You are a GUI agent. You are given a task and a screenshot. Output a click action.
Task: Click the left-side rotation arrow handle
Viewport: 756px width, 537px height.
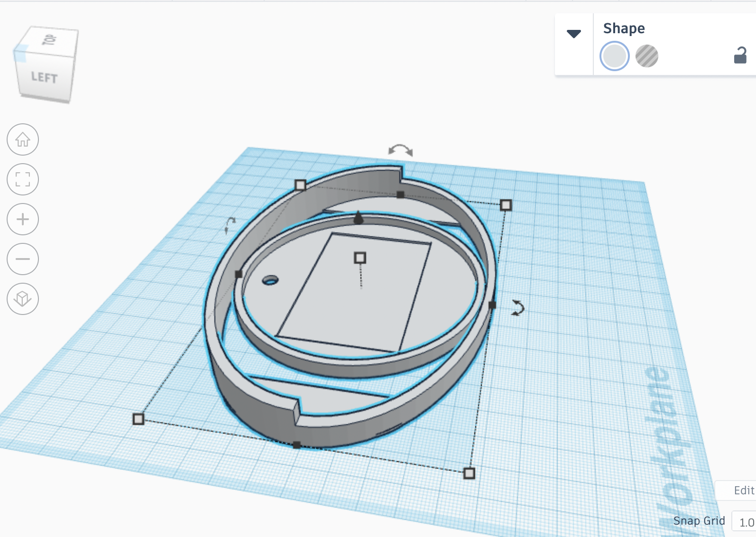pos(230,225)
